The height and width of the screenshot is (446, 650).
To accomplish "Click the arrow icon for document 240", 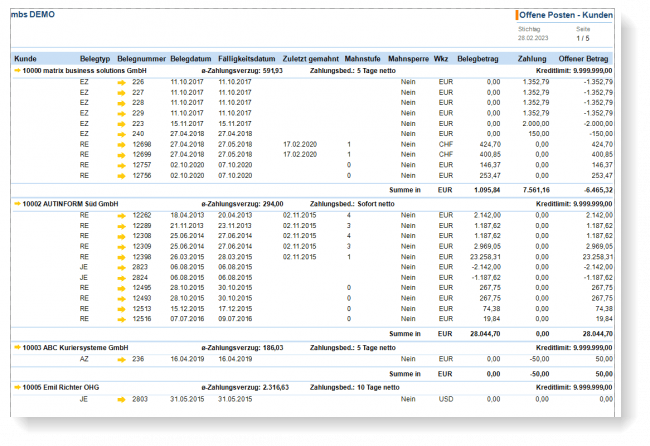I will [123, 133].
